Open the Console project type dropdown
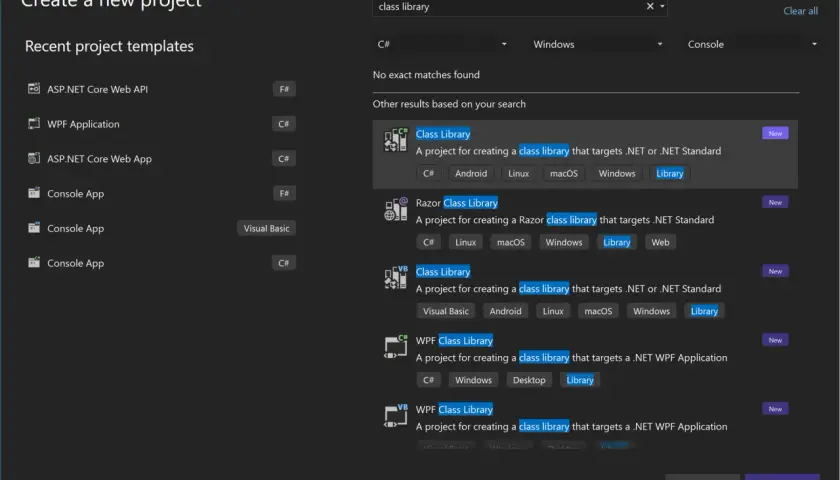This screenshot has width=840, height=480. pos(752,44)
